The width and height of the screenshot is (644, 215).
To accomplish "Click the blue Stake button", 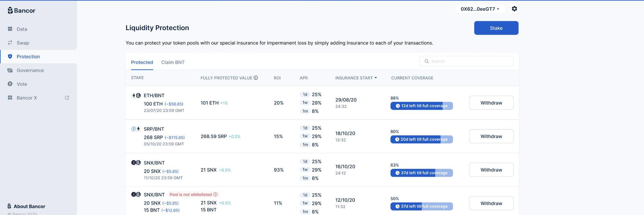I will pos(496,28).
